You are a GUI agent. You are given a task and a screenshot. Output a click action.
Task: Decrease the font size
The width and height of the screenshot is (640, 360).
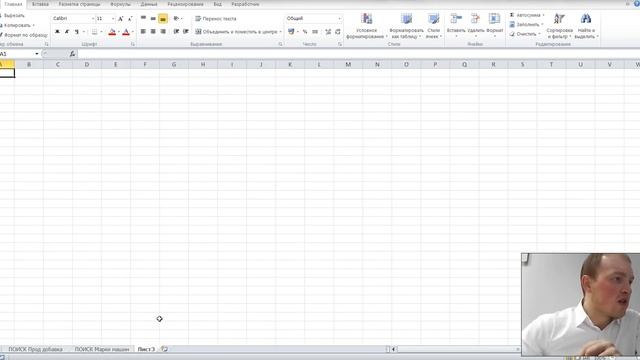(130, 19)
